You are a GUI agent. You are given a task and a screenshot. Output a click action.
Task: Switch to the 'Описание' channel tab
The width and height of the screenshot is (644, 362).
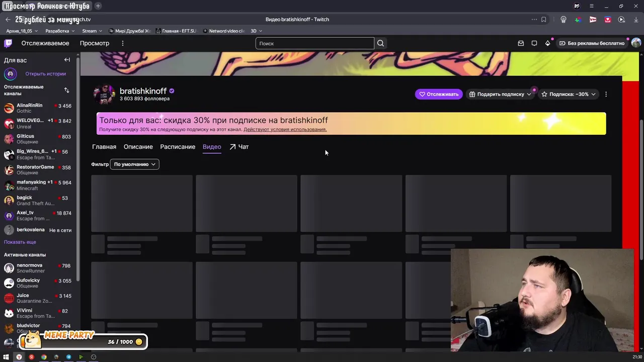(138, 147)
